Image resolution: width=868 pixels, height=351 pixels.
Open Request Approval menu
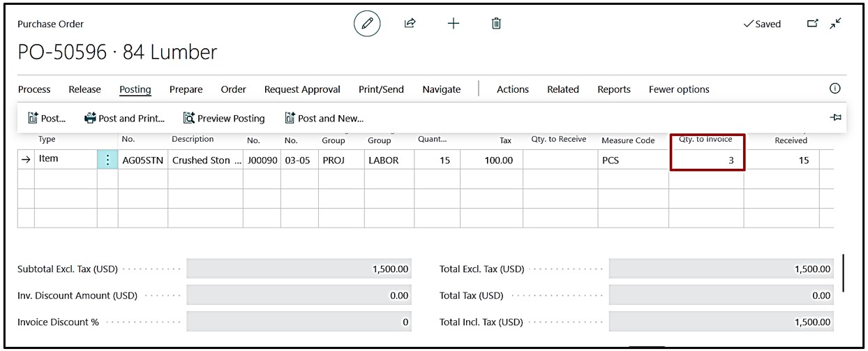coord(302,89)
